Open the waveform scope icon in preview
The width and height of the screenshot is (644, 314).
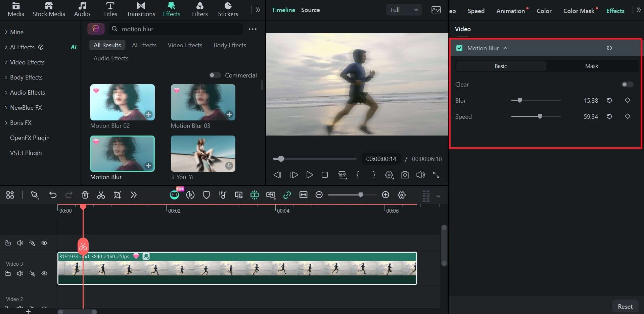[436, 10]
